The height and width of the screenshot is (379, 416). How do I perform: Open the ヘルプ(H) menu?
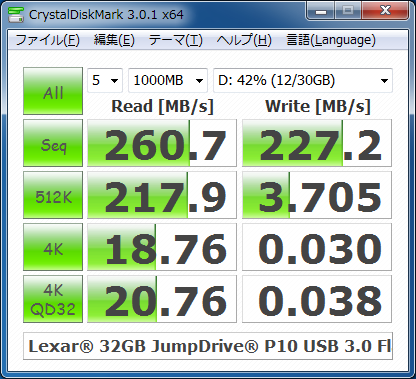click(244, 40)
